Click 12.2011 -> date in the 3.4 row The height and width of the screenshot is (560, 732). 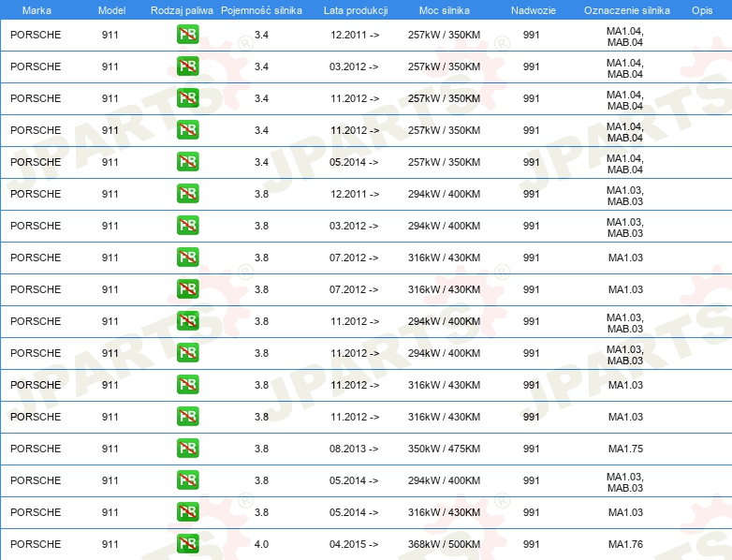click(355, 35)
